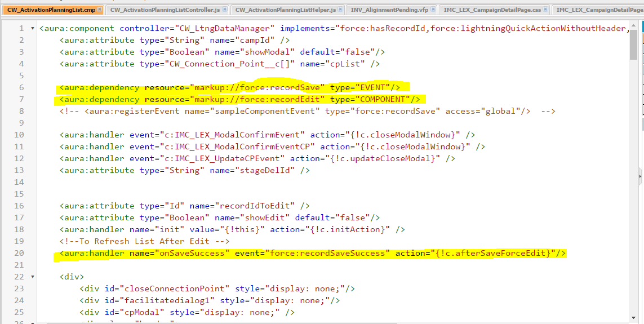Image resolution: width=644 pixels, height=324 pixels.
Task: Collapse the aura:component block on line 1
Action: point(33,29)
